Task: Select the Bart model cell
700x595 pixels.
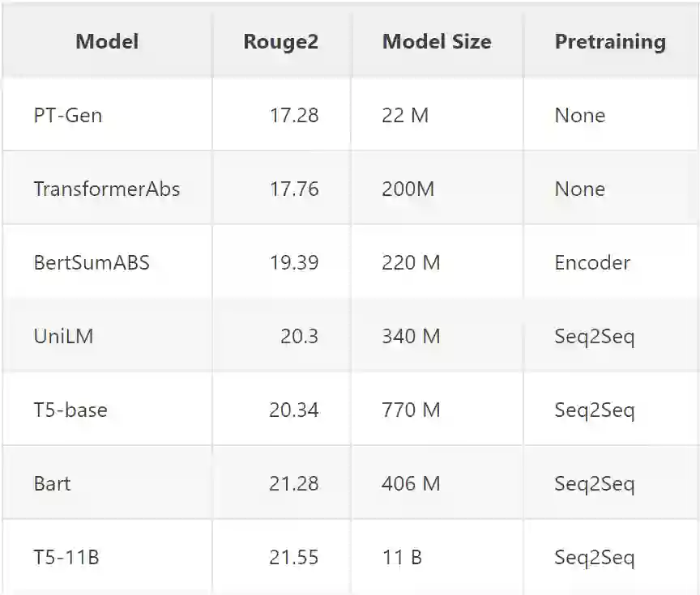Action: (52, 483)
